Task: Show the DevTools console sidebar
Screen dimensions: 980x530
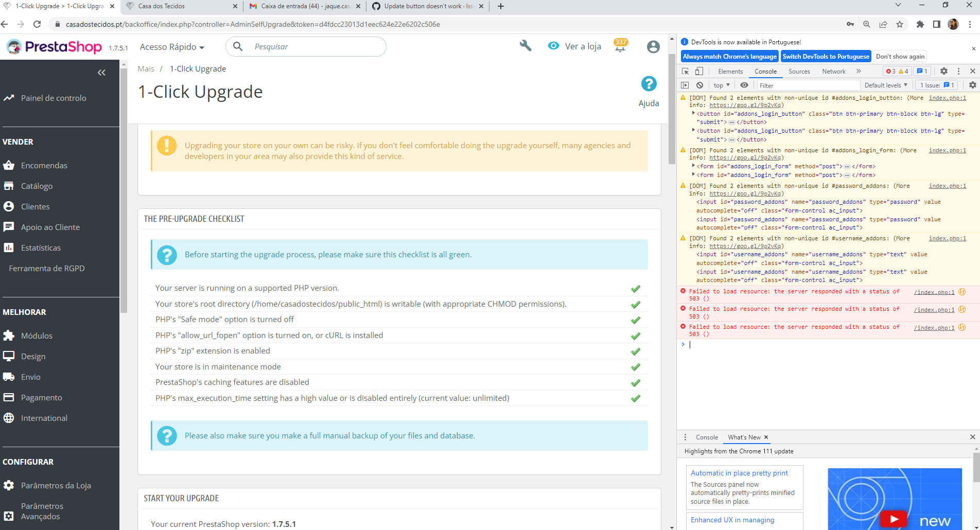Action: (685, 85)
